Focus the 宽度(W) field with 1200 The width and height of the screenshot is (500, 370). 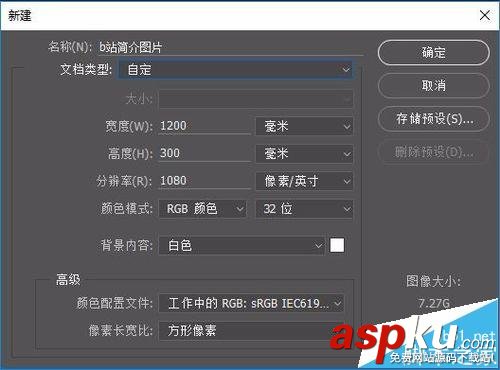(x=204, y=126)
